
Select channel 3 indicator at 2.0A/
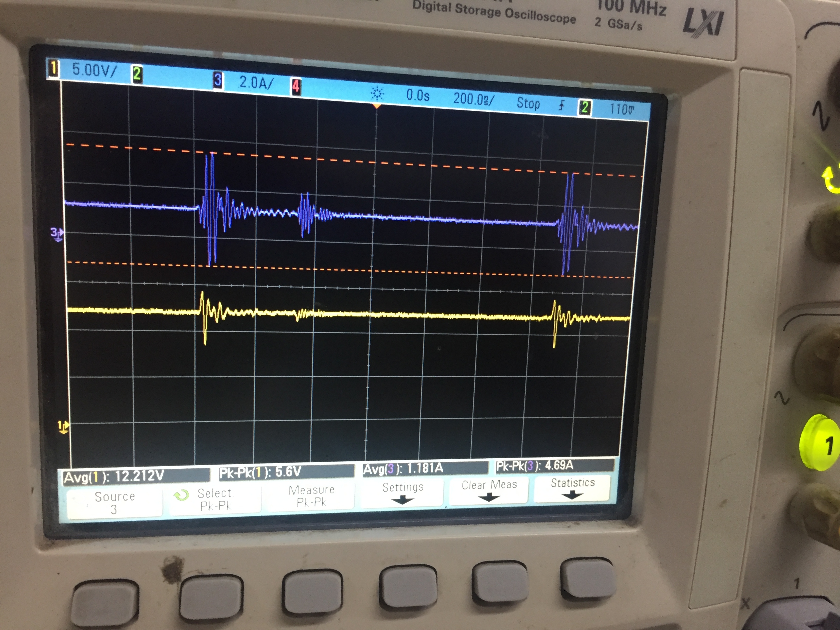tap(218, 81)
